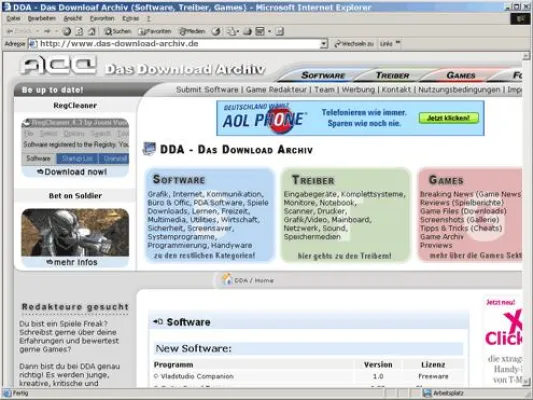Screen dimensions: 533x400
Task: Open the History (Verlauf) toolbar icon
Action: click(216, 32)
